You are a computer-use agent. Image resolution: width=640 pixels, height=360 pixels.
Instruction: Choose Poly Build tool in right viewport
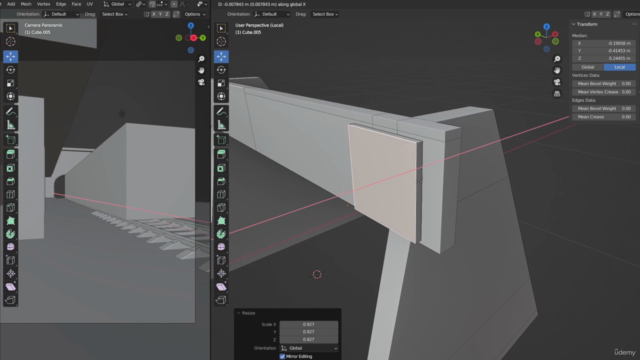click(221, 221)
